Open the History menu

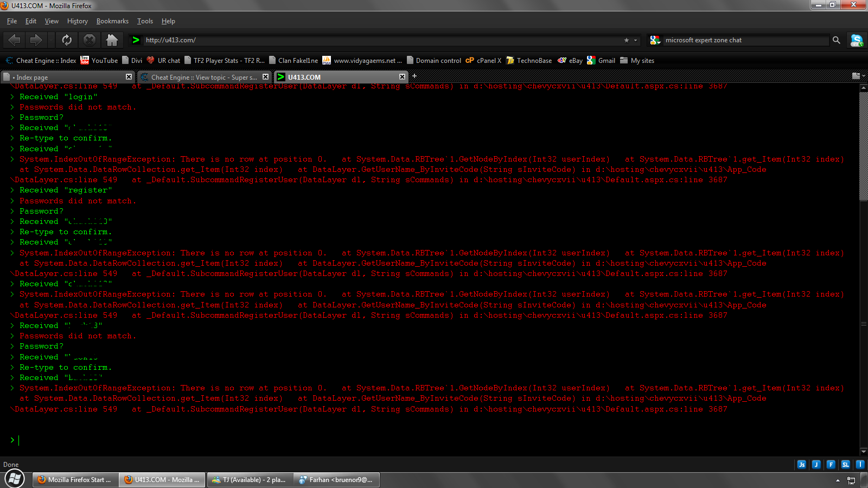pos(78,21)
